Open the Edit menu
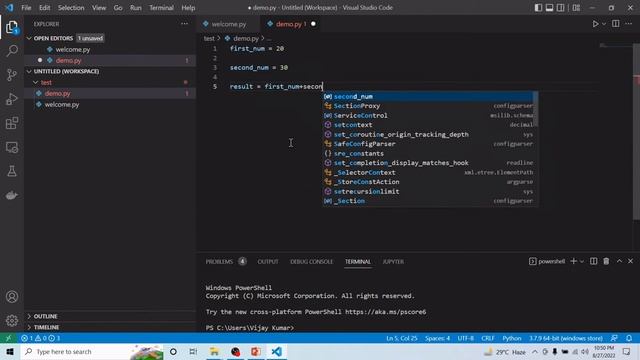640x360 pixels. click(x=44, y=8)
